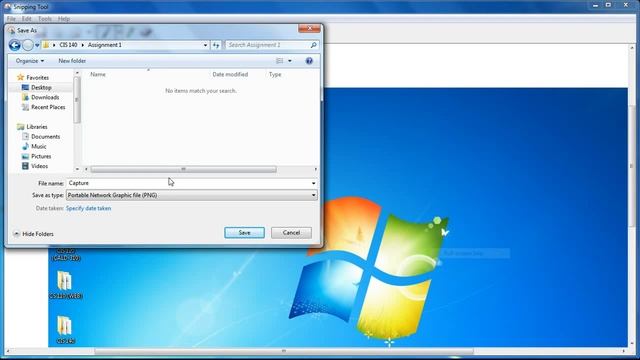Image resolution: width=640 pixels, height=360 pixels.
Task: Open the Save as type combo box
Action: pos(191,195)
